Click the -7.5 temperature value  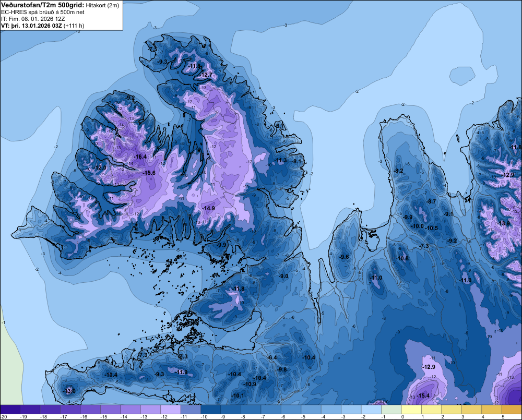coord(153,49)
